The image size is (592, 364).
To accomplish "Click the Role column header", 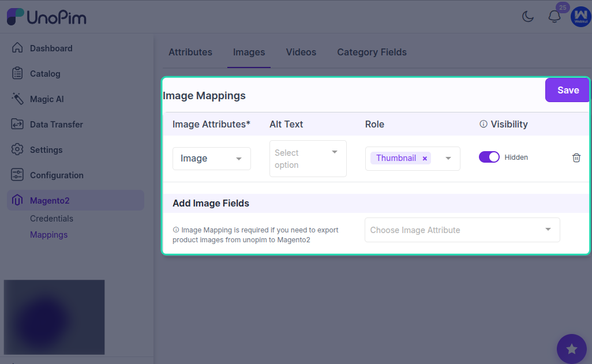I will (x=374, y=124).
